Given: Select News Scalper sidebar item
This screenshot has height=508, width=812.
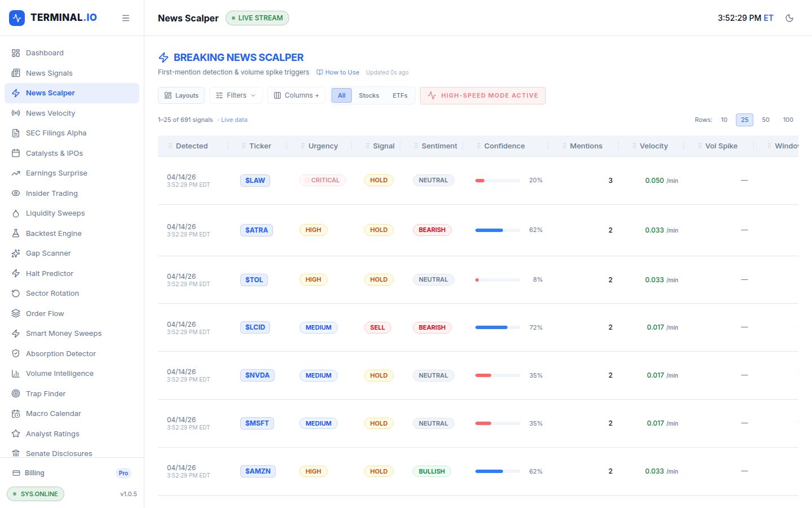Looking at the screenshot, I should click(x=72, y=93).
